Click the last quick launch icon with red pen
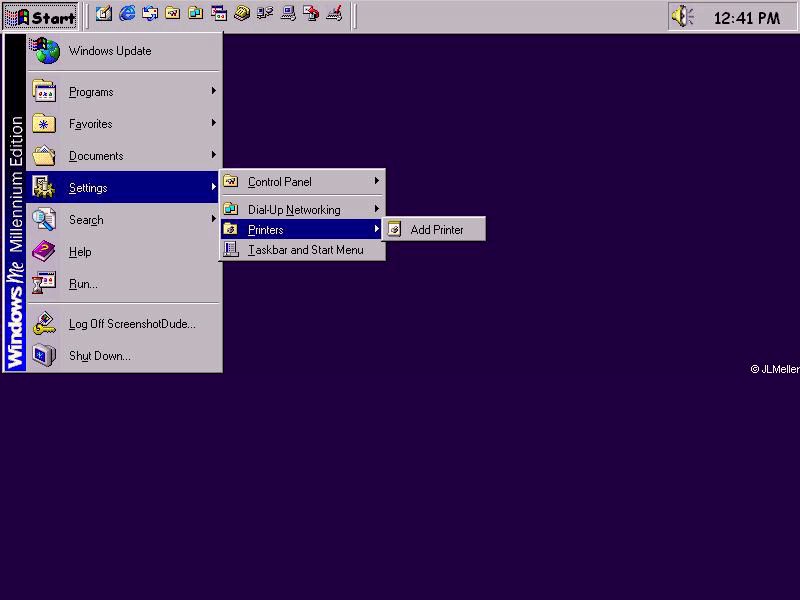800x600 pixels. pos(334,14)
